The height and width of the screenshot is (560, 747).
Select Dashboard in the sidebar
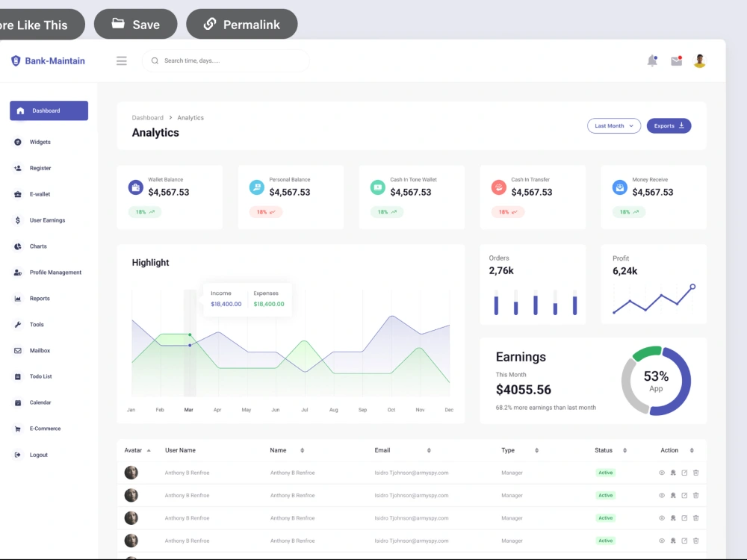click(49, 111)
